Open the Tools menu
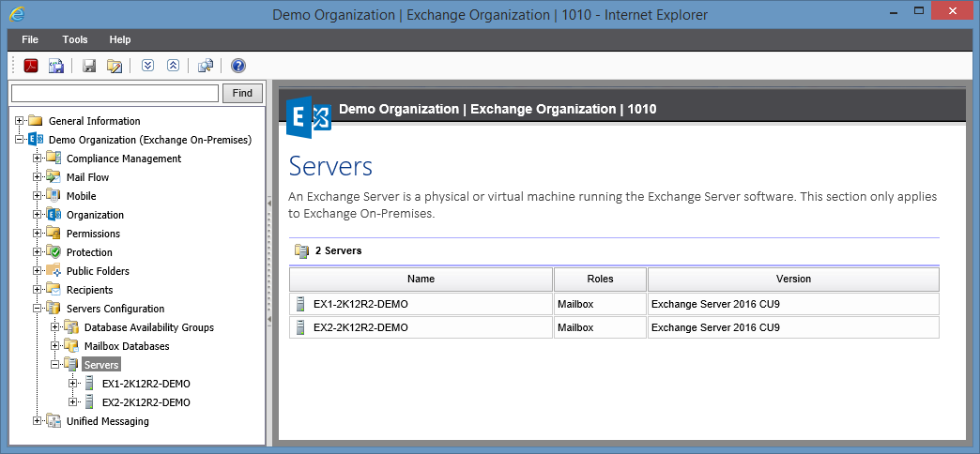The image size is (980, 454). [x=75, y=39]
